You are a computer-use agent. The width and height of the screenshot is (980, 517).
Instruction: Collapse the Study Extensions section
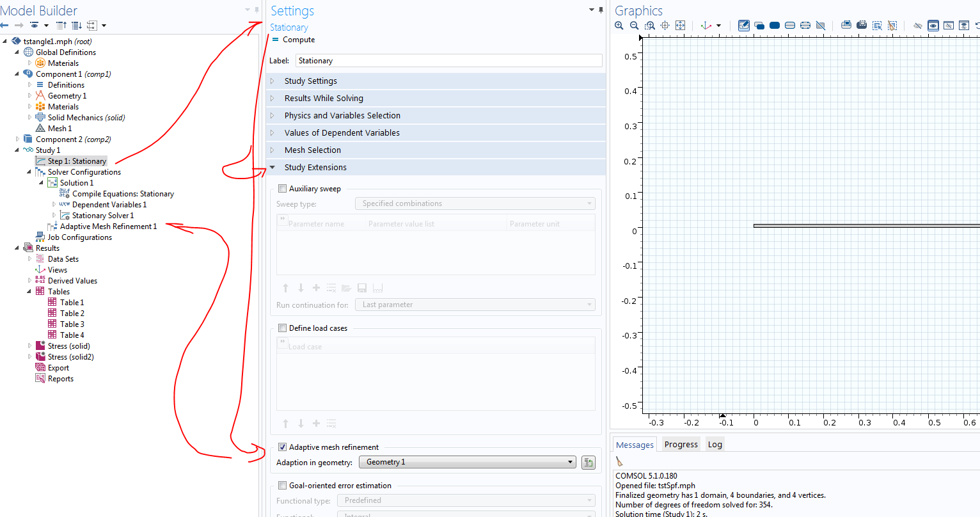[x=315, y=168]
